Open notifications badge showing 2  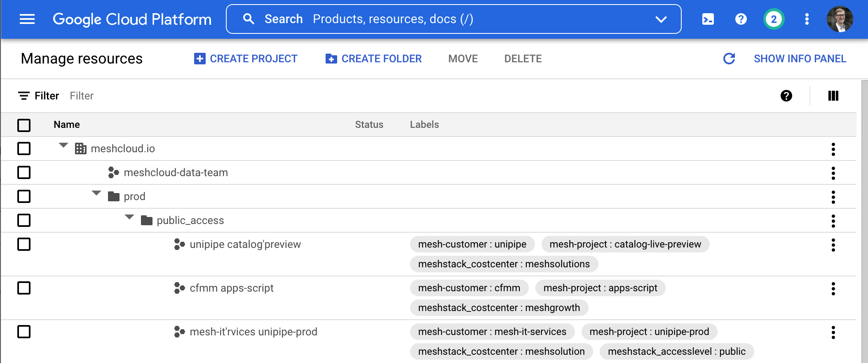click(x=774, y=19)
